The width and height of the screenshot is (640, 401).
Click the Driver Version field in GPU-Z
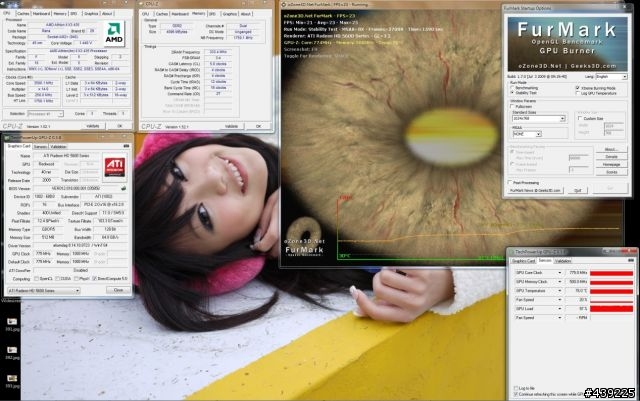(80, 245)
